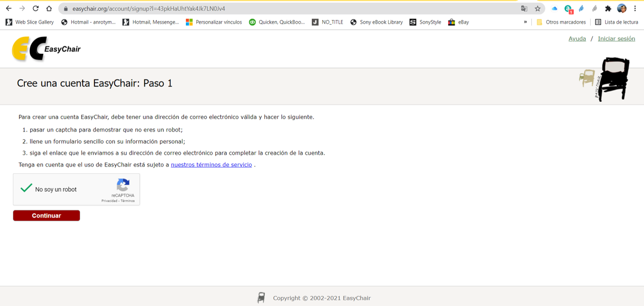Open the reCAPTCHA Términos link

coord(128,201)
